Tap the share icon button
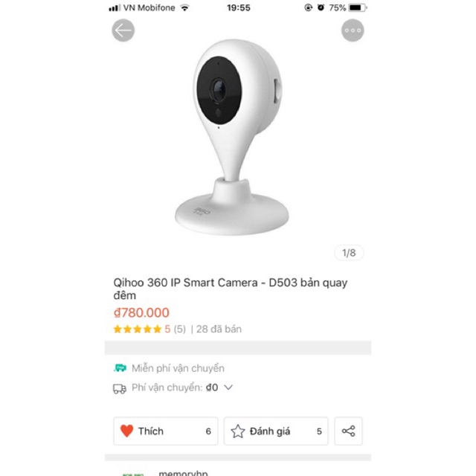Screen dimensions: 476x476 [348, 431]
